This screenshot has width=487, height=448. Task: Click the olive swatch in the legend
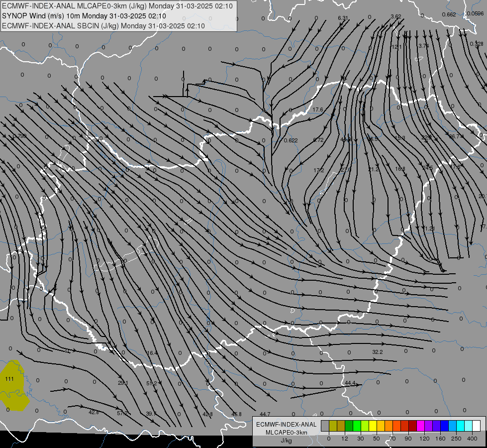tap(333, 426)
